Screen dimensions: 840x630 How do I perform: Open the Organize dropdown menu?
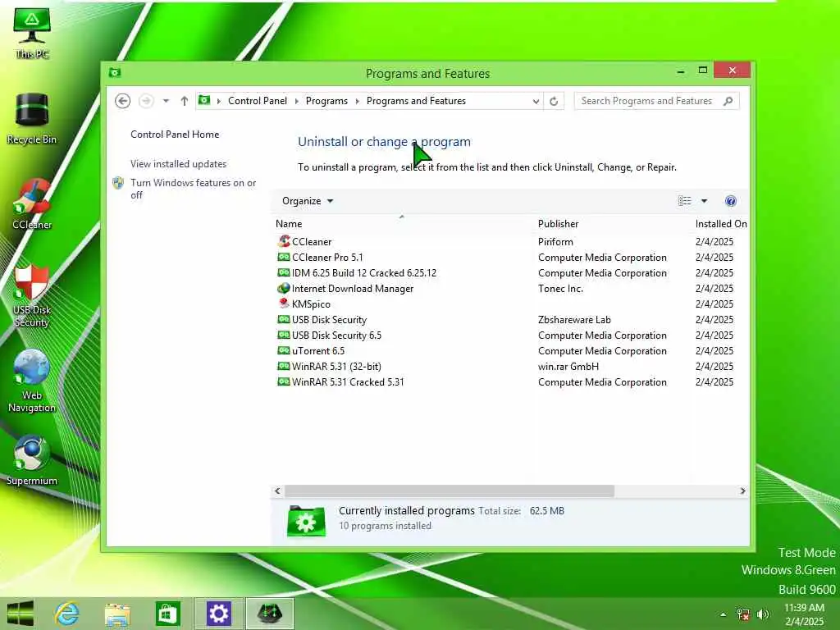coord(308,201)
